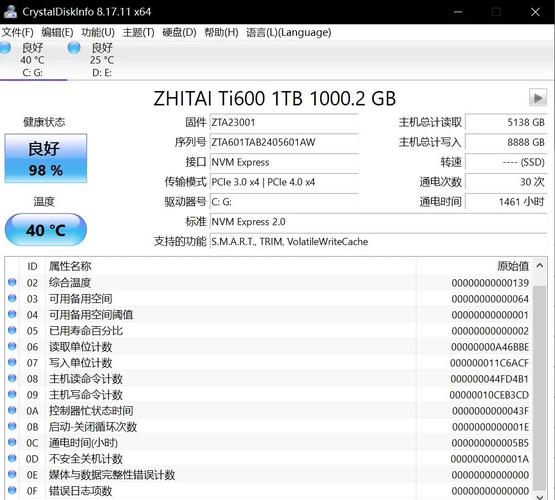The height and width of the screenshot is (500, 555).
Task: Open the 编辑(E) menu
Action: (57, 33)
